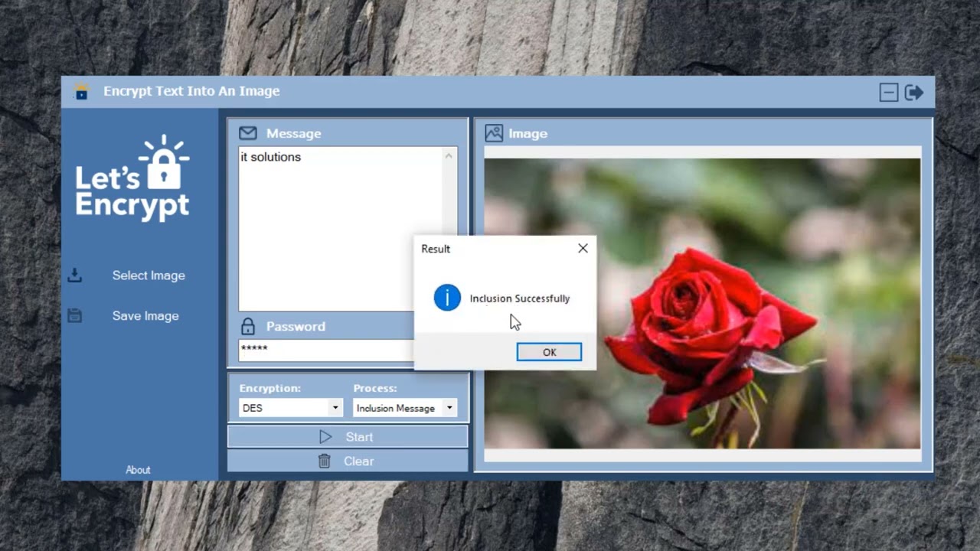Click the message box scrollbar up arrow
Viewport: 980px width, 551px height.
pyautogui.click(x=449, y=156)
